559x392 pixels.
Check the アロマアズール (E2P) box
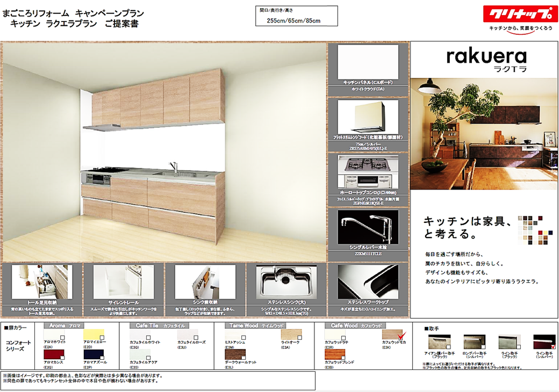pos(102,358)
